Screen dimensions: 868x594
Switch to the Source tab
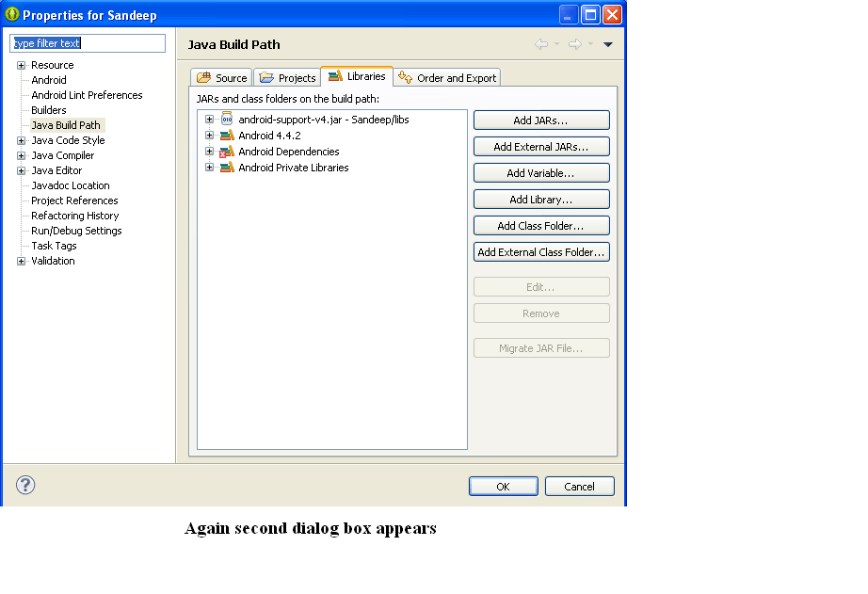click(x=222, y=78)
